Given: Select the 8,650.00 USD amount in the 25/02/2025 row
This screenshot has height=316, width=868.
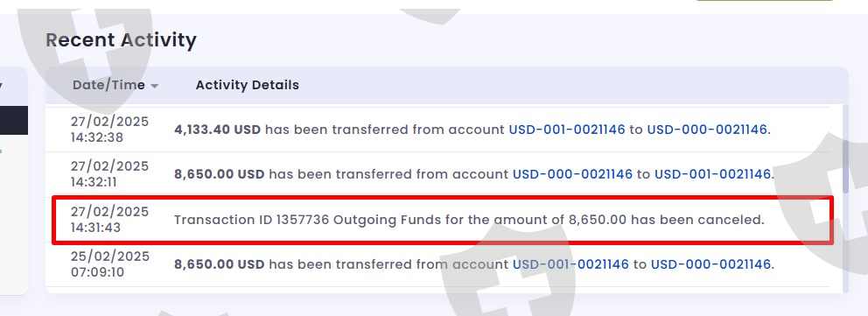Looking at the screenshot, I should pyautogui.click(x=220, y=264).
